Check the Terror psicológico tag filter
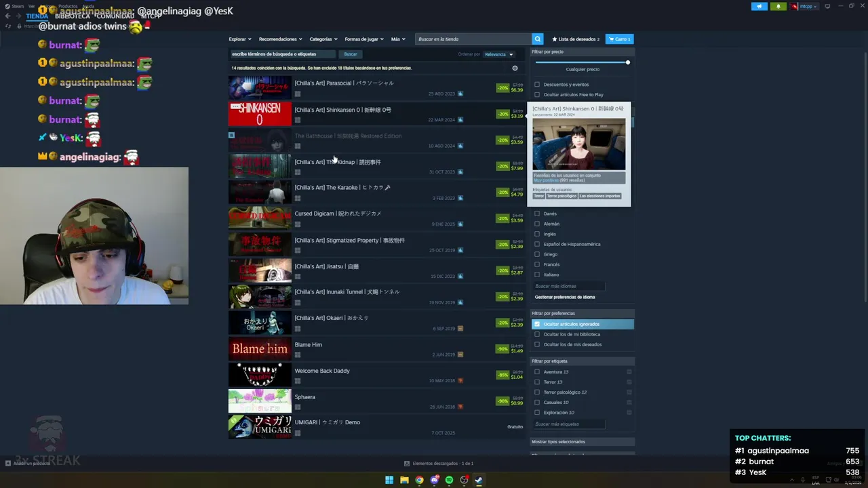Viewport: 868px width, 488px height. (x=537, y=392)
